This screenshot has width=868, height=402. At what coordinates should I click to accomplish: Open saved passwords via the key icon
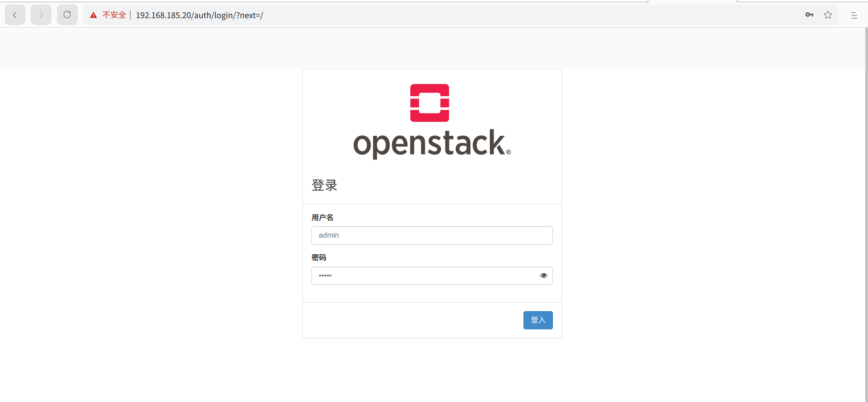(x=809, y=15)
